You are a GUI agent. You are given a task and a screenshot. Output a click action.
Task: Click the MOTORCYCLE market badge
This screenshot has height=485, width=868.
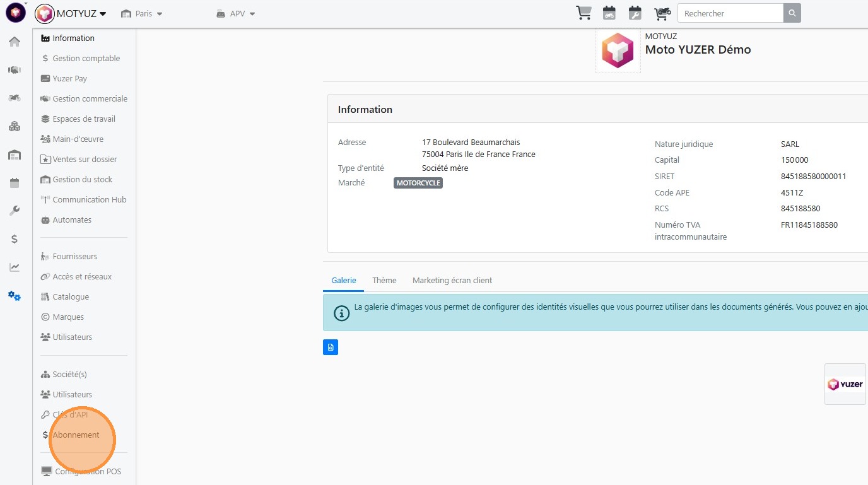pyautogui.click(x=418, y=184)
